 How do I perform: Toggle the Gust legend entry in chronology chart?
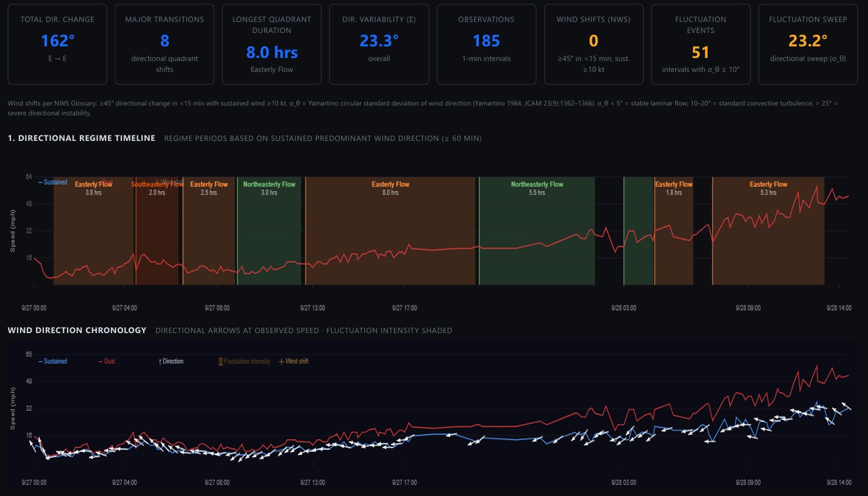[106, 361]
